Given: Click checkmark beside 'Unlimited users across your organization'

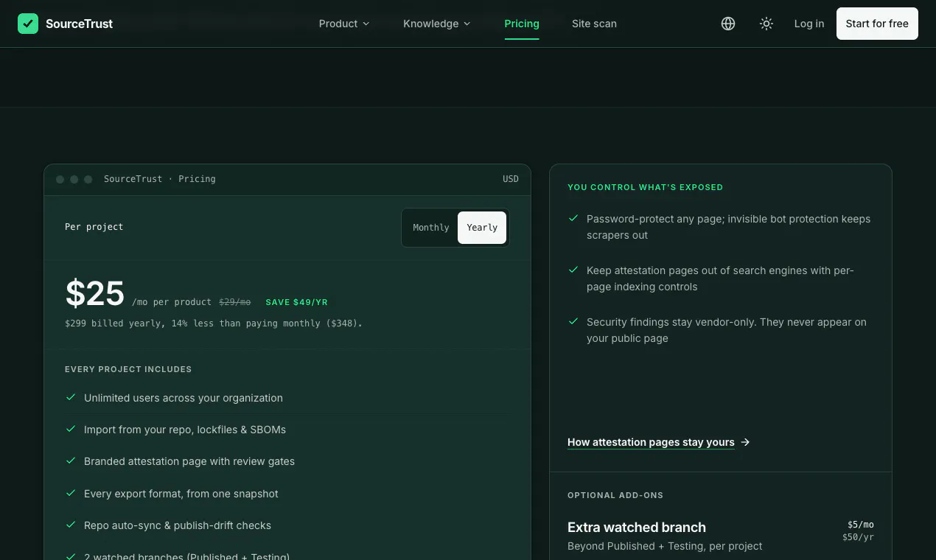Looking at the screenshot, I should [x=71, y=397].
